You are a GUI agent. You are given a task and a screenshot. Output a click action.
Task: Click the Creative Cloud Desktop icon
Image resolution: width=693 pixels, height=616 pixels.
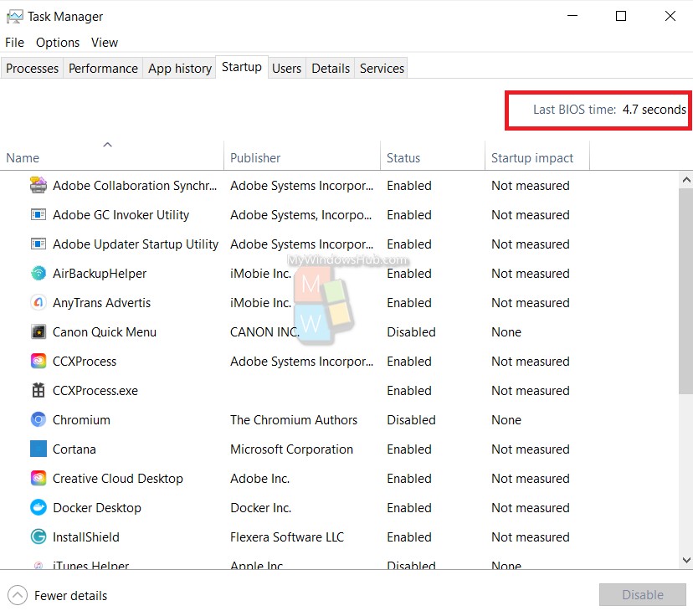(38, 478)
